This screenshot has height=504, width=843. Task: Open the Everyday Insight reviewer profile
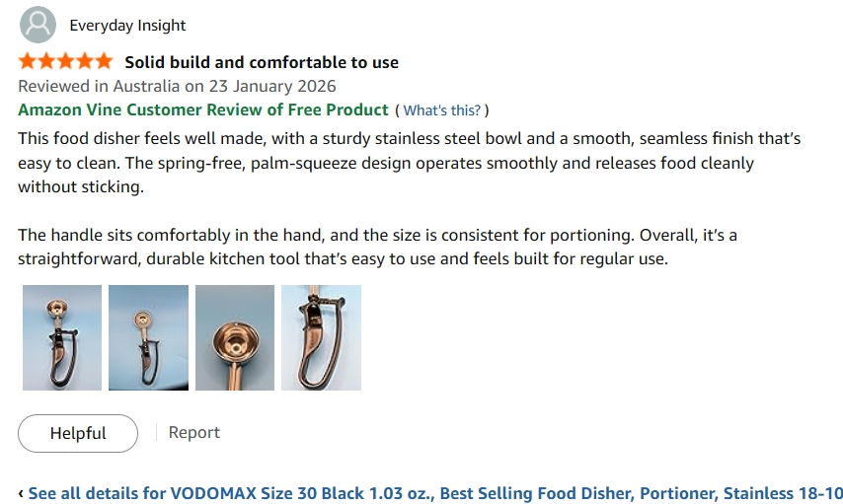pyautogui.click(x=127, y=26)
